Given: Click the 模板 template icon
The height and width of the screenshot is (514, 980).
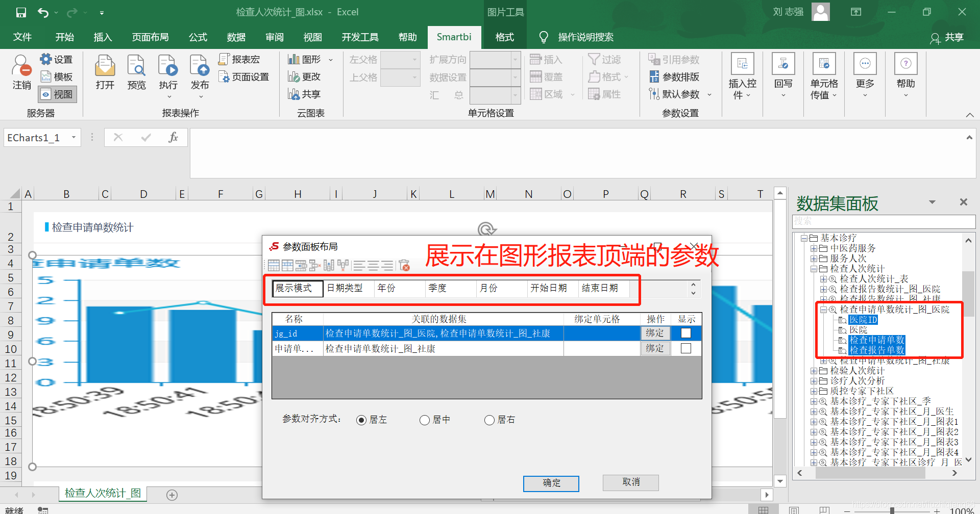Looking at the screenshot, I should 46,76.
